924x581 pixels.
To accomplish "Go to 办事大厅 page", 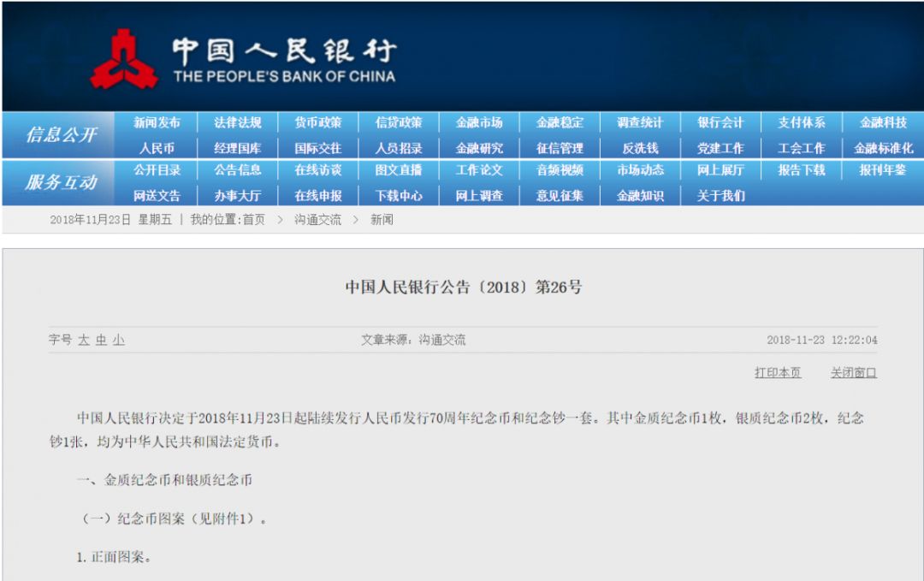I will 238,196.
